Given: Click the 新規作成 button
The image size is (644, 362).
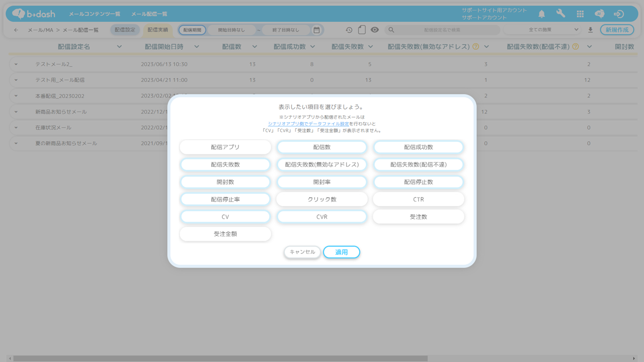Looking at the screenshot, I should (617, 30).
